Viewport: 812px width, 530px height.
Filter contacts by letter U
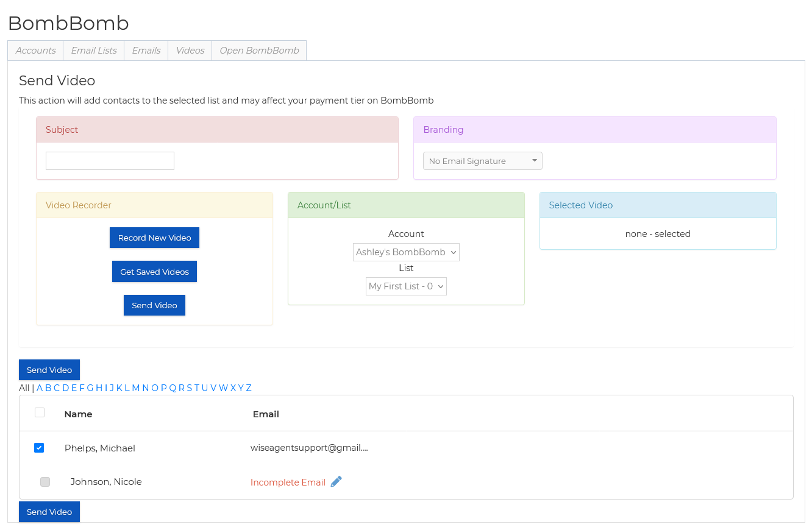(205, 388)
